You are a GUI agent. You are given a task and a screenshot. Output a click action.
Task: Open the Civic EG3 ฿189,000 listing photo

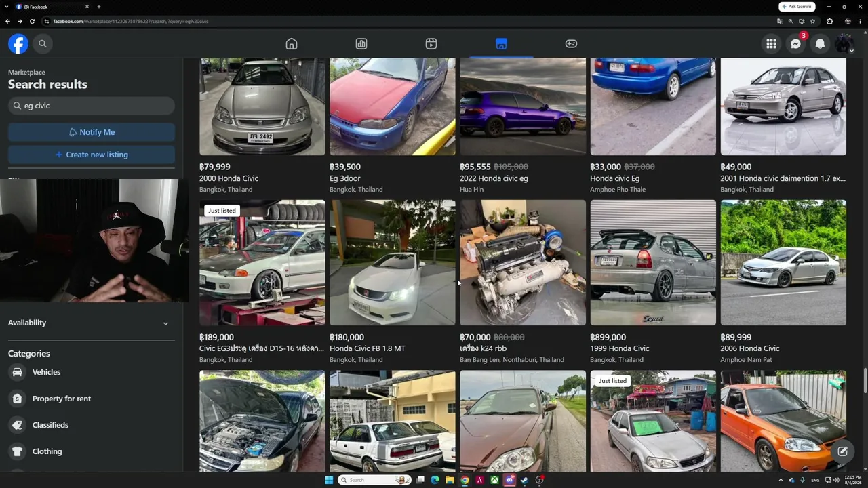(x=262, y=262)
